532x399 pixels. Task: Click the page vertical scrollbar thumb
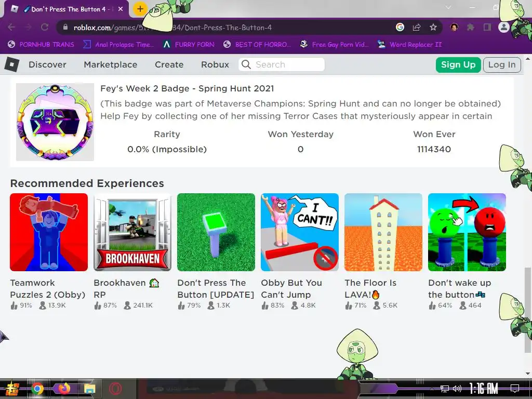click(x=528, y=310)
